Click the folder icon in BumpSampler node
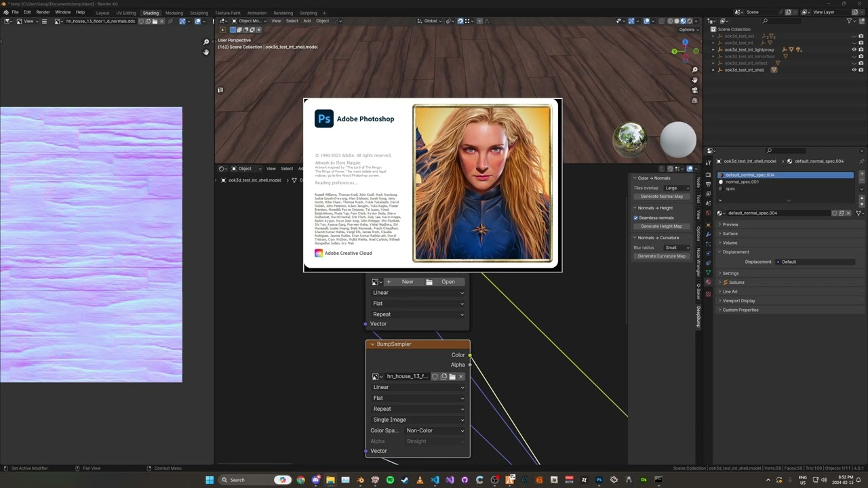Image resolution: width=868 pixels, height=488 pixels. click(x=452, y=377)
